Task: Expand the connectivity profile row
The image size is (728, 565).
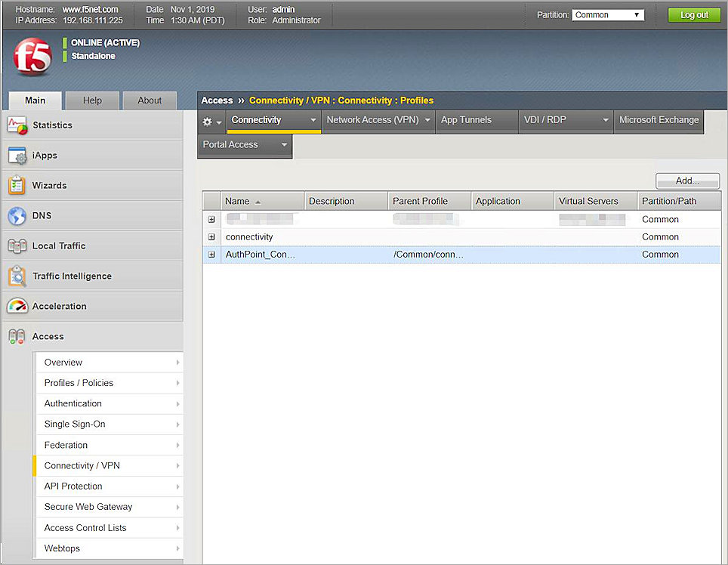Action: click(211, 236)
